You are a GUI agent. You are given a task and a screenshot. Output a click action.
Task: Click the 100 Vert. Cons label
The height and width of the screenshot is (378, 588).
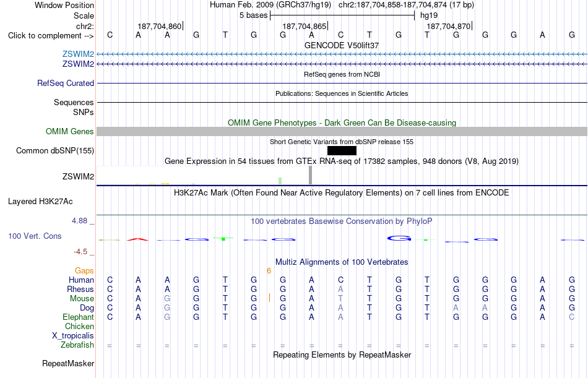[35, 236]
